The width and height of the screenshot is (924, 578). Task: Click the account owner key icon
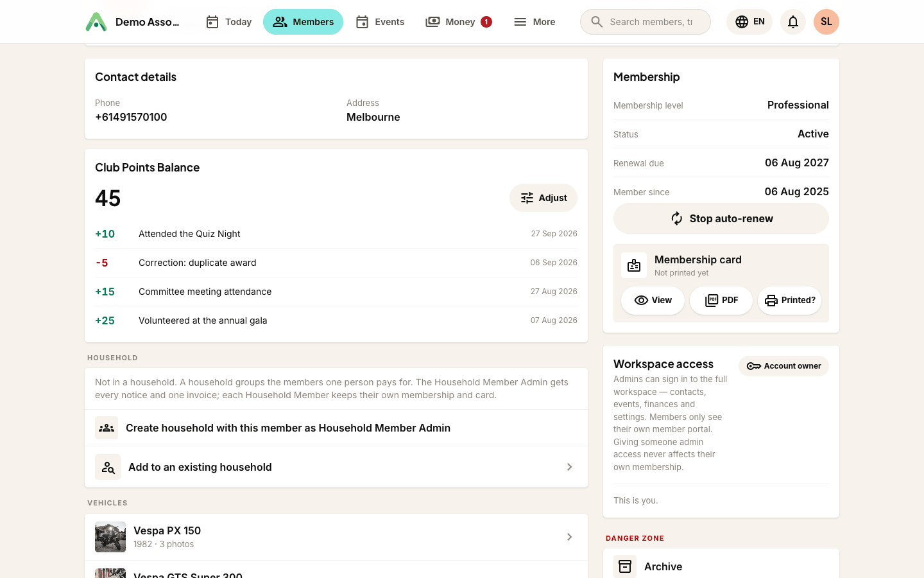(x=754, y=366)
